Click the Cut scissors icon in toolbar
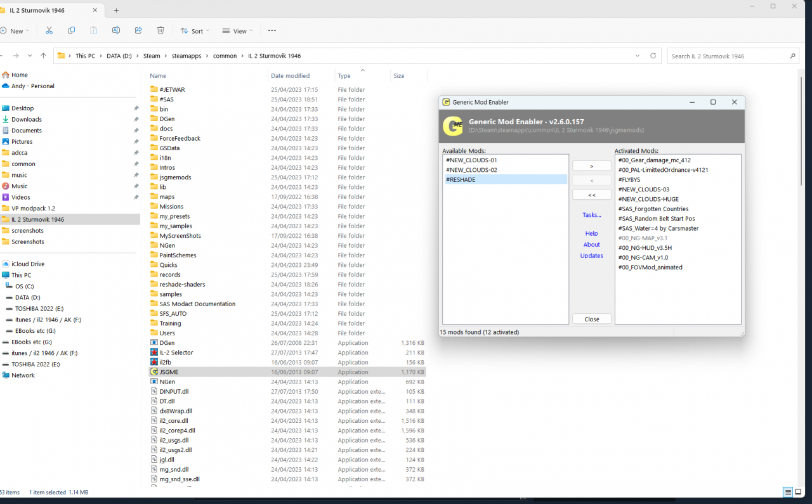Viewport: 812px width, 504px height. point(49,30)
